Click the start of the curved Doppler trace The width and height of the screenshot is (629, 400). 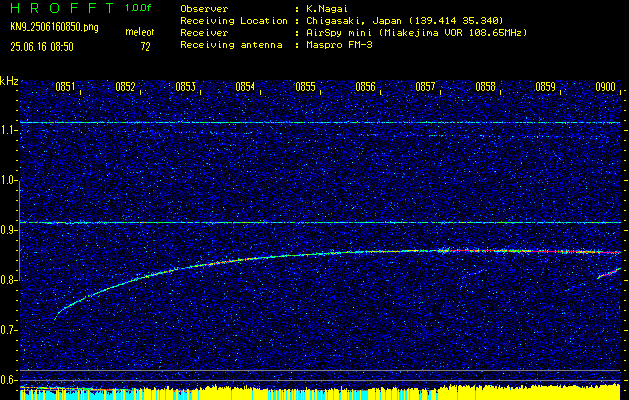[56, 317]
